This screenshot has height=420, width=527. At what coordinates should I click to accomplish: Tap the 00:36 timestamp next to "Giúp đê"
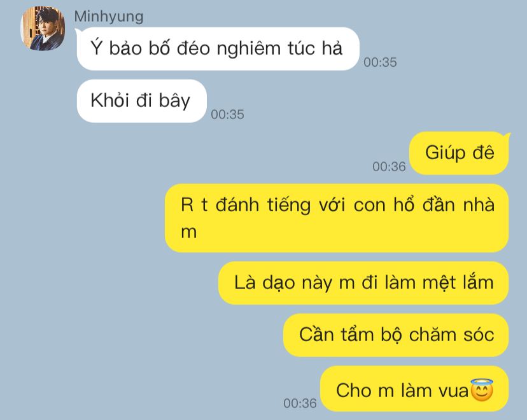click(389, 166)
